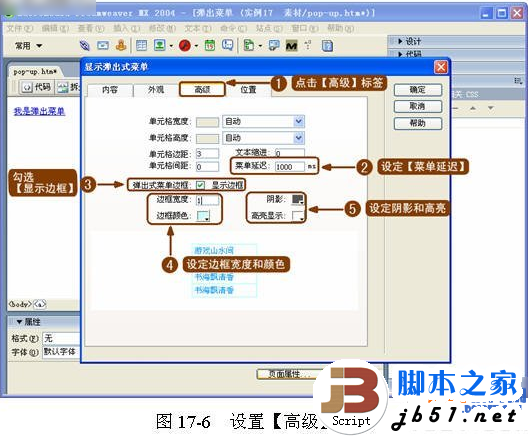Click the Insert Table icon
Image resolution: width=528 pixels, height=437 pixels.
pyautogui.click(x=141, y=45)
